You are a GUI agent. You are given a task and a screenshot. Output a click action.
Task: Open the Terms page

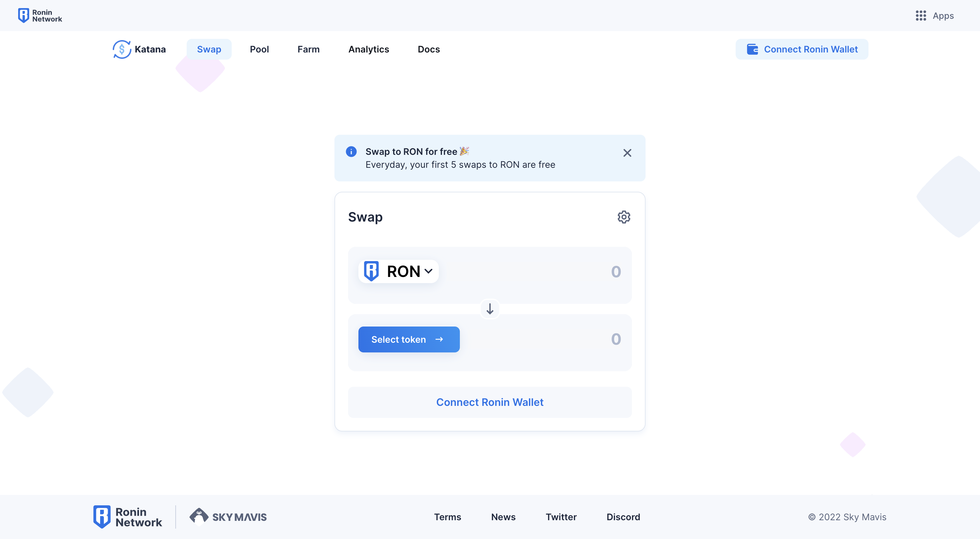448,517
